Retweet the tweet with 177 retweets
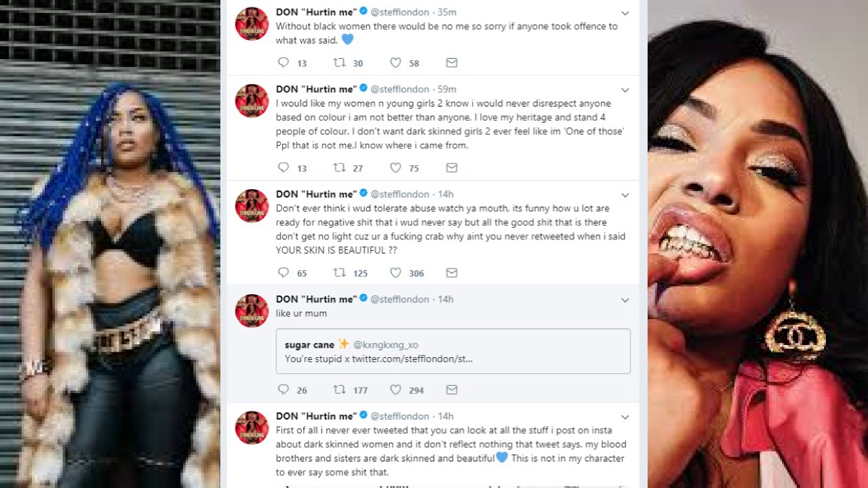Image resolution: width=868 pixels, height=488 pixels. [340, 390]
